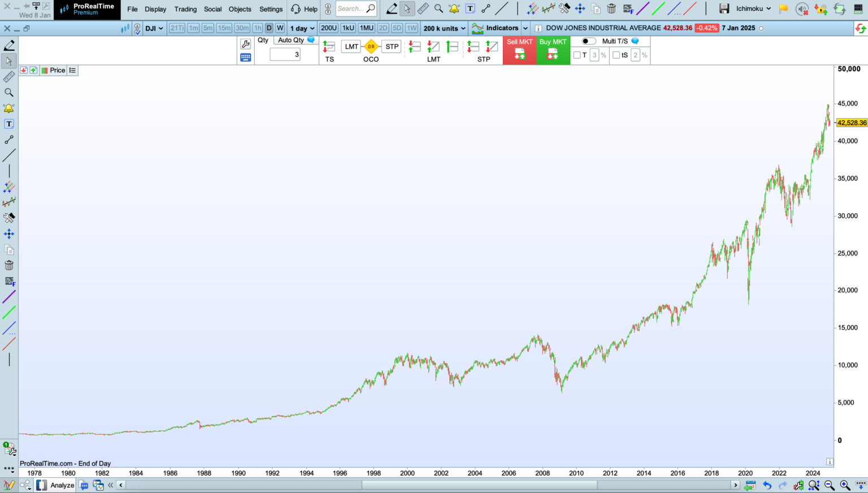868x493 pixels.
Task: Click the yellow flag icon
Action: (783, 9)
